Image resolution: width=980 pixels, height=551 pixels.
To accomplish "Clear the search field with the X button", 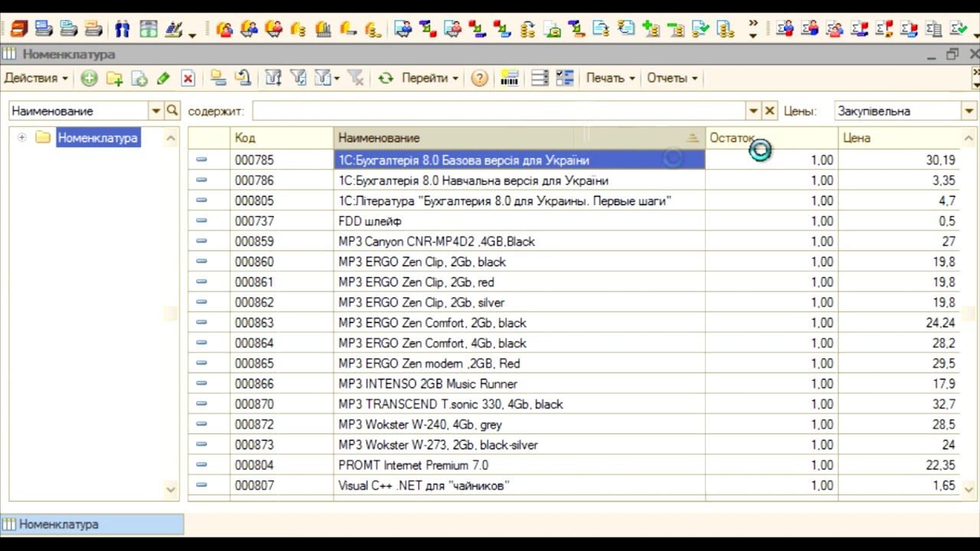I will [x=770, y=111].
